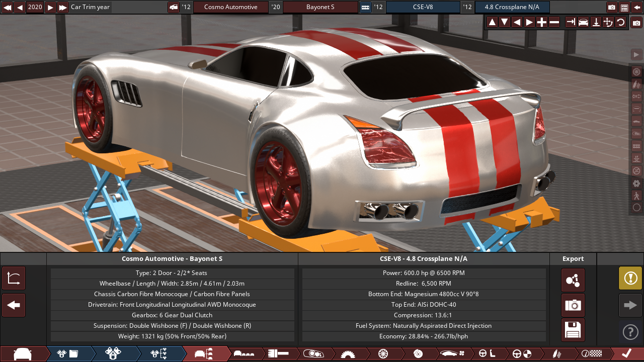Screen dimensions: 644x362
Task: Click the car model icon beside '12
Action: [x=173, y=7]
